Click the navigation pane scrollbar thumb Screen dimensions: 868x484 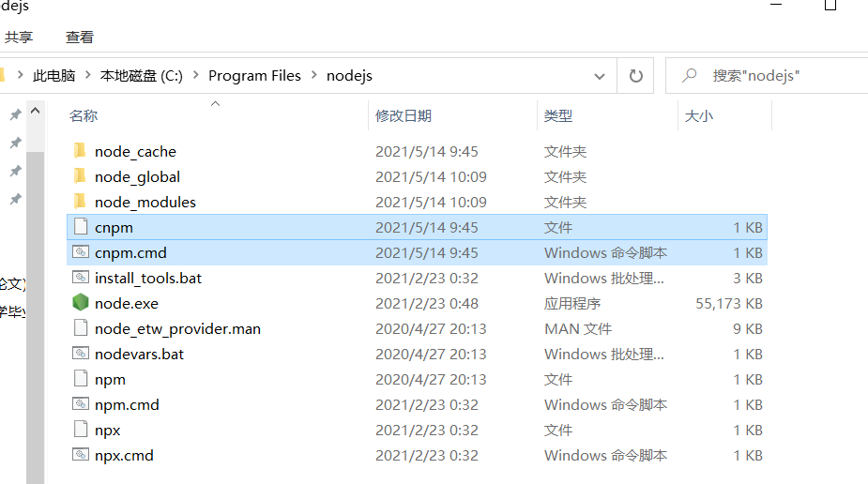[x=36, y=318]
